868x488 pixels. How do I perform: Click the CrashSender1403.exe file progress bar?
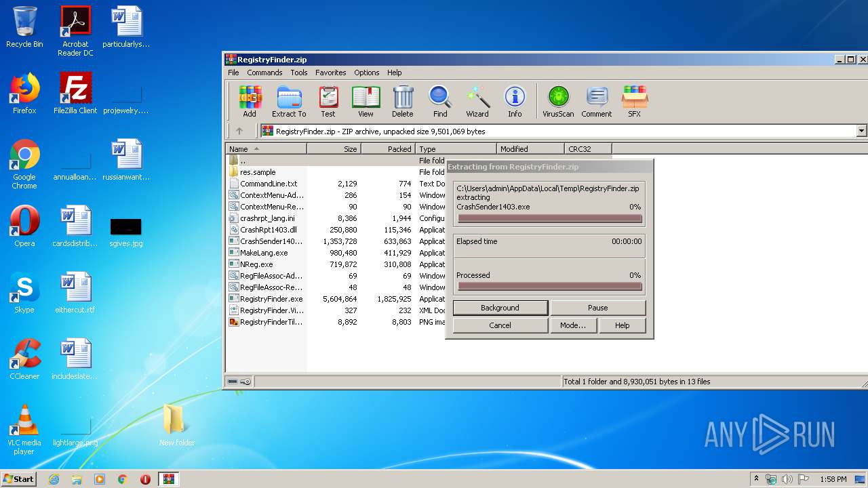click(549, 219)
